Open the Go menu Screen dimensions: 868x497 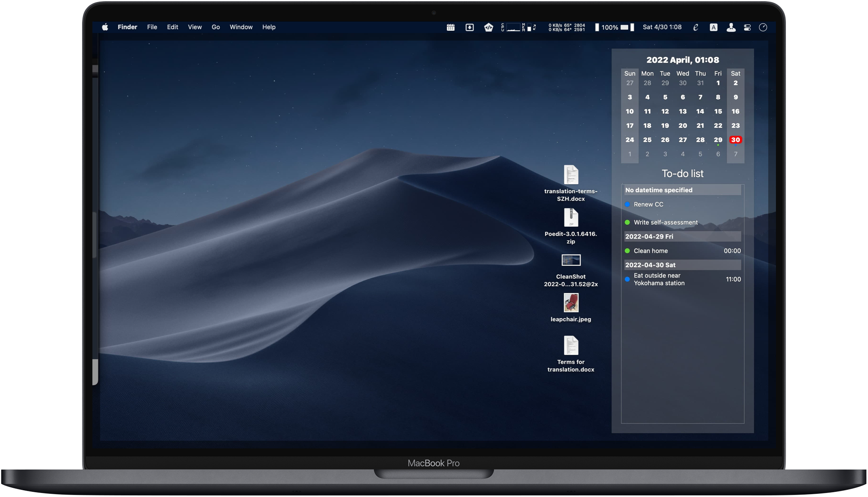[x=216, y=27]
